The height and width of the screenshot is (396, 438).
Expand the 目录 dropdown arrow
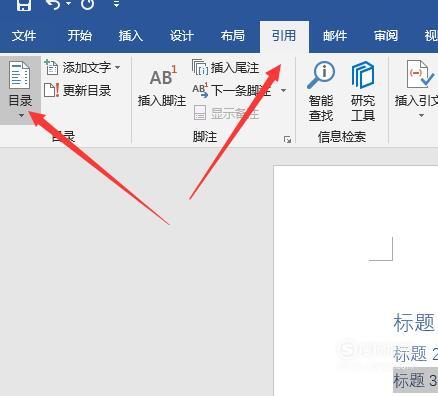[21, 116]
